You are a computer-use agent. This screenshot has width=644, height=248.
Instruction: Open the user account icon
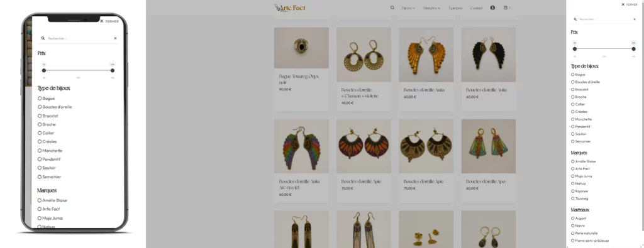(492, 8)
